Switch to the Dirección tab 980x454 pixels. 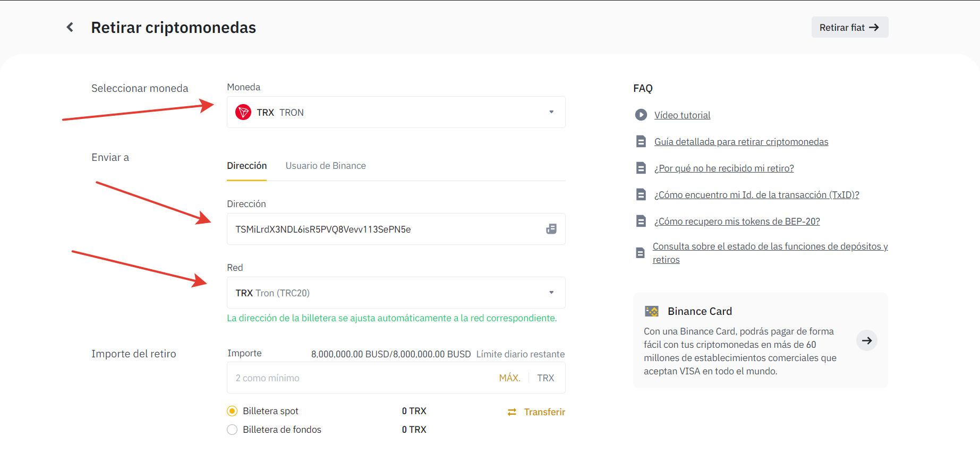click(x=247, y=166)
